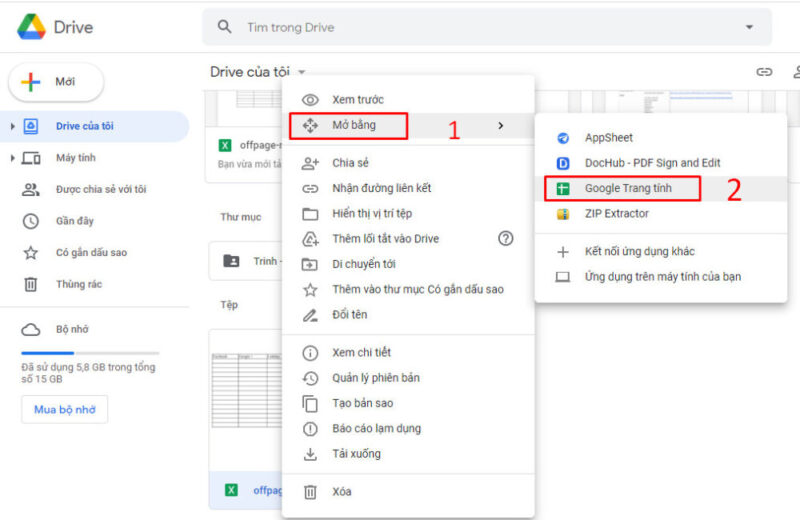
Task: Expand the Drive của tôi tree arrow
Action: pos(12,126)
